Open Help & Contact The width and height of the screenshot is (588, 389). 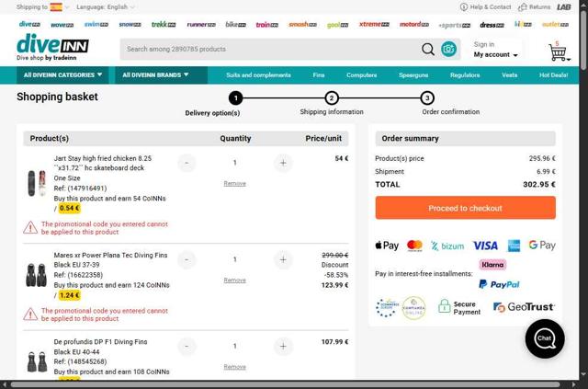point(485,6)
